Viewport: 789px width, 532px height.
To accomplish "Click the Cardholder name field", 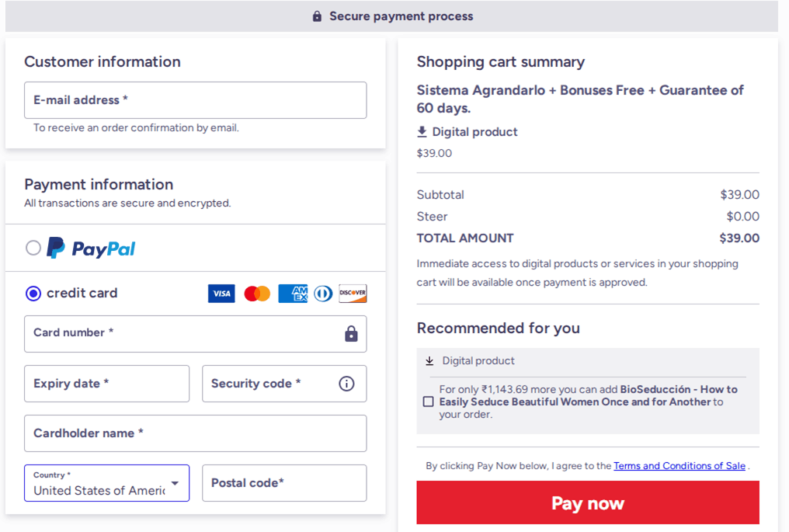I will 195,433.
